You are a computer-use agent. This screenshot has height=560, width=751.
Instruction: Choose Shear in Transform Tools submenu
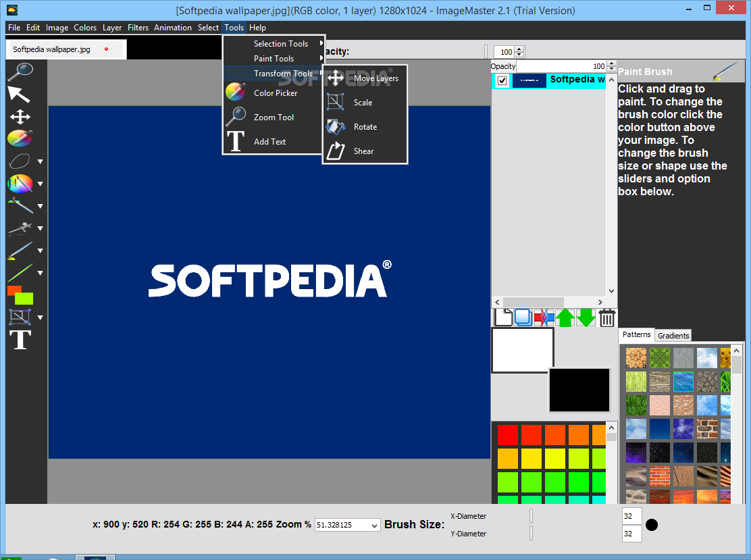(x=365, y=151)
